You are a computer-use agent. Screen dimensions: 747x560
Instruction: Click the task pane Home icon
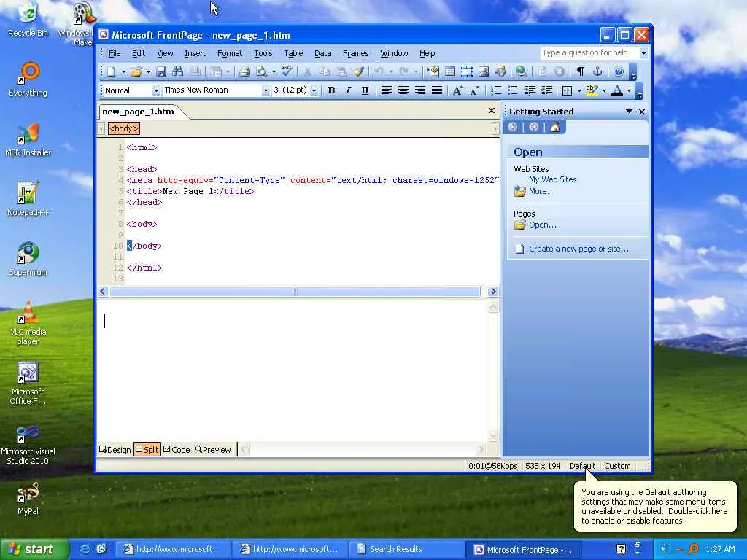pos(555,127)
